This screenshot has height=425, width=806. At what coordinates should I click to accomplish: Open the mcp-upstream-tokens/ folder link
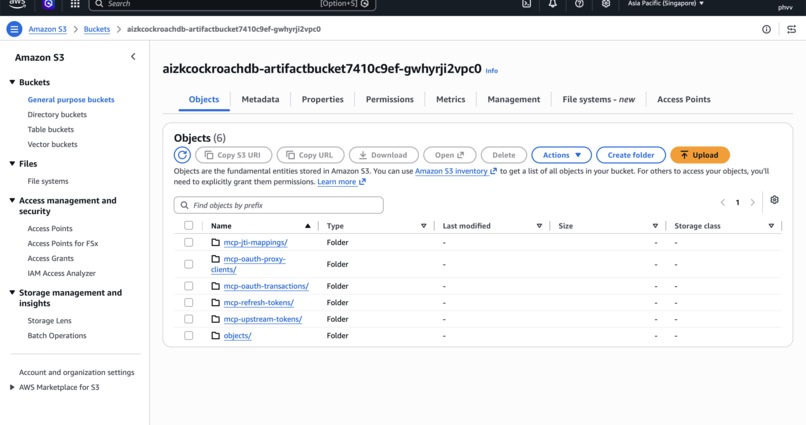[x=263, y=319]
